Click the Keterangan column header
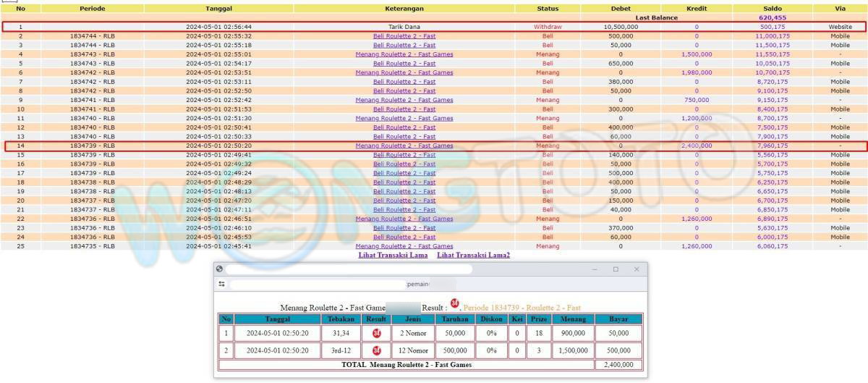Screen dimensions: 868x383 pyautogui.click(x=404, y=9)
